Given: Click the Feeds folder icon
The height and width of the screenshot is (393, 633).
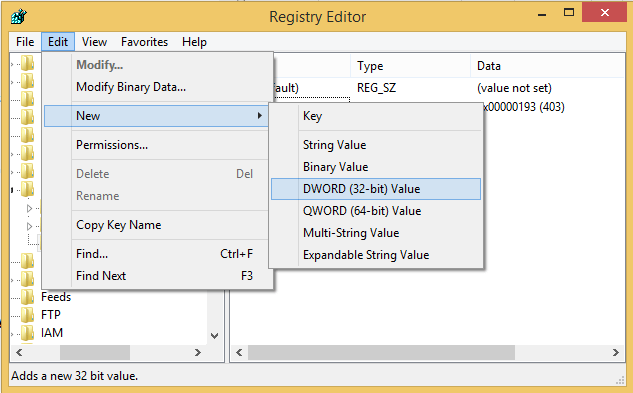Looking at the screenshot, I should click(x=27, y=297).
